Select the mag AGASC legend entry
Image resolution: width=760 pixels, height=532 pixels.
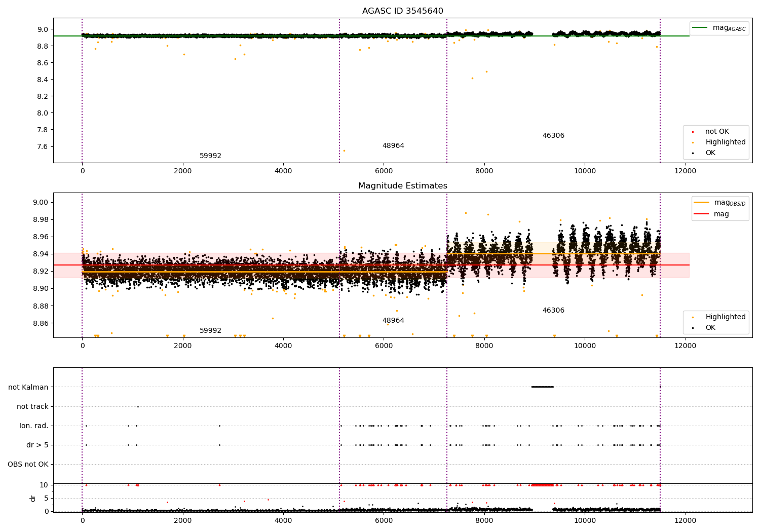719,28
